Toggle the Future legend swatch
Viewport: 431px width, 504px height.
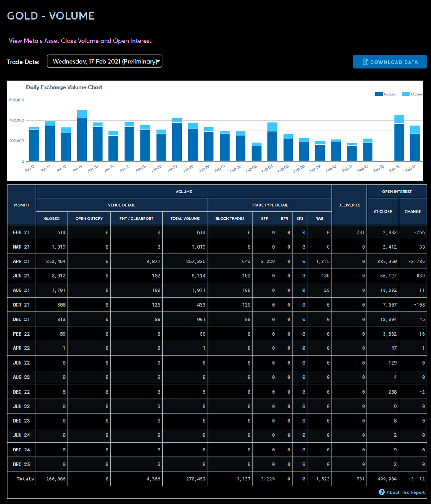pyautogui.click(x=378, y=94)
